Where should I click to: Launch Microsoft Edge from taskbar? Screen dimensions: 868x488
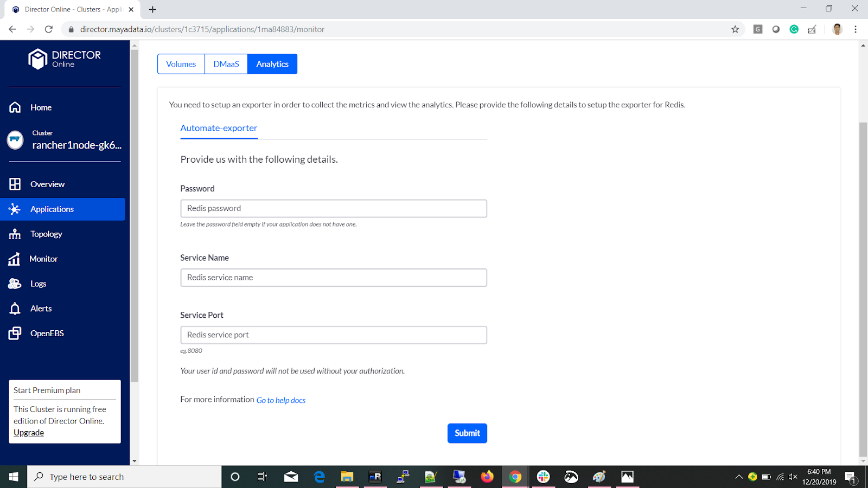319,477
